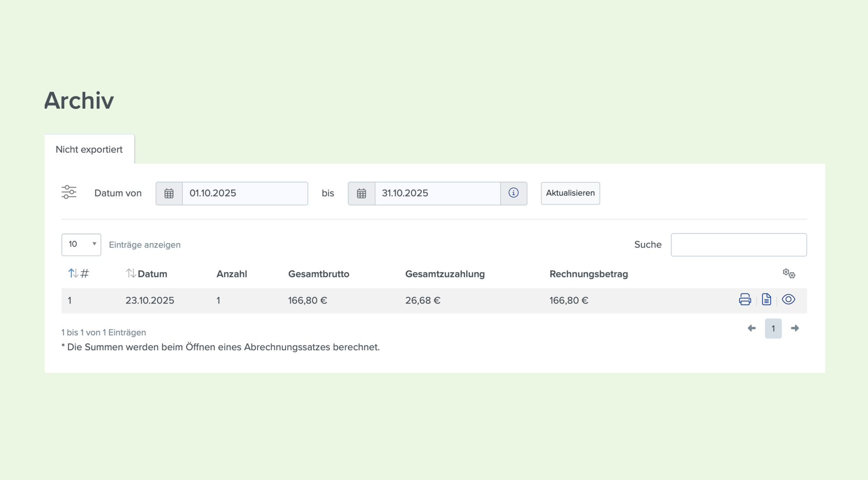Open the filter settings sliders icon
The width and height of the screenshot is (868, 480).
[x=69, y=192]
